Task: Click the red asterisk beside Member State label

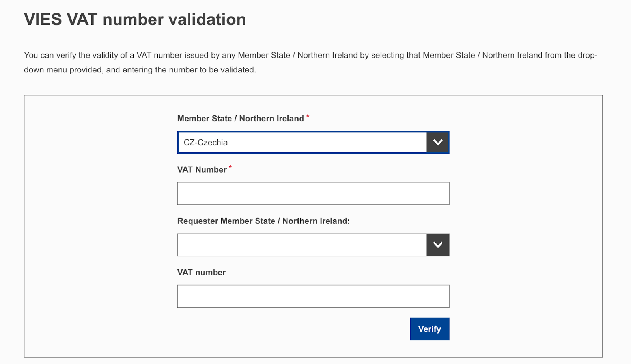Action: (x=308, y=116)
